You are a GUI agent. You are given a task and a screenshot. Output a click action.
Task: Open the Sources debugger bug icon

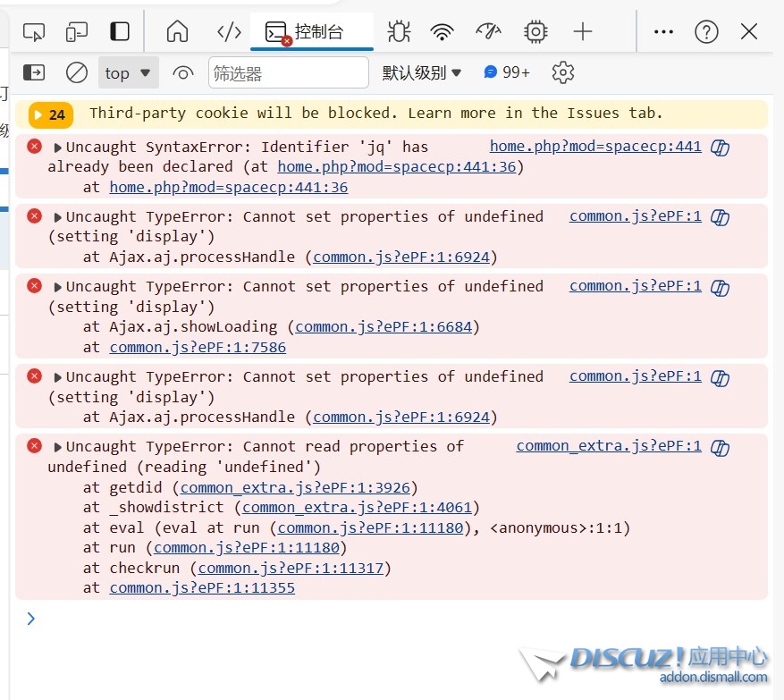399,32
